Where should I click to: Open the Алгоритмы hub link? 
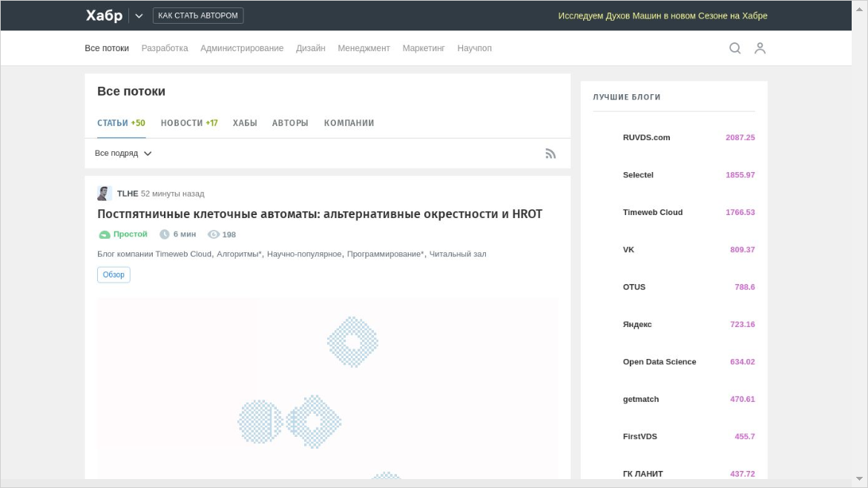pyautogui.click(x=239, y=254)
